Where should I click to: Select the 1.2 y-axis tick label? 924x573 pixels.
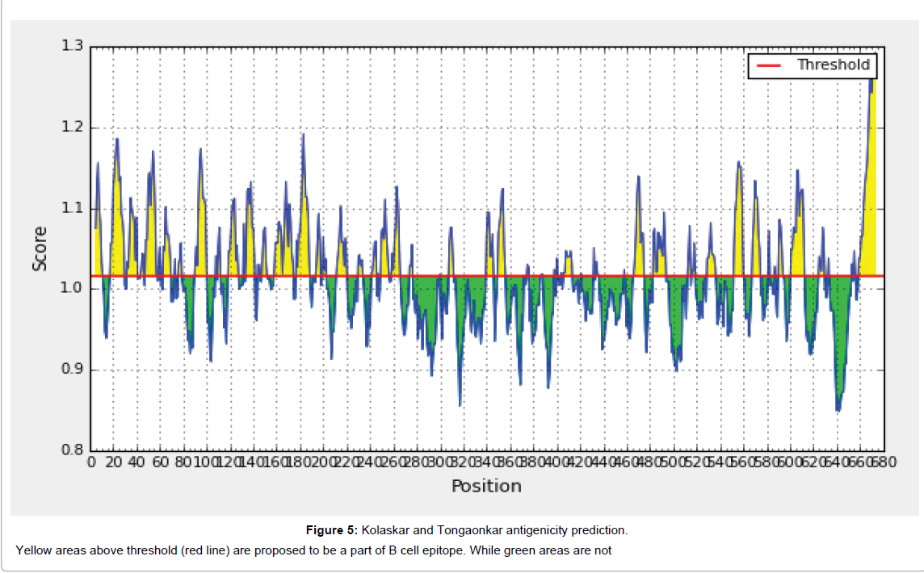[72, 128]
